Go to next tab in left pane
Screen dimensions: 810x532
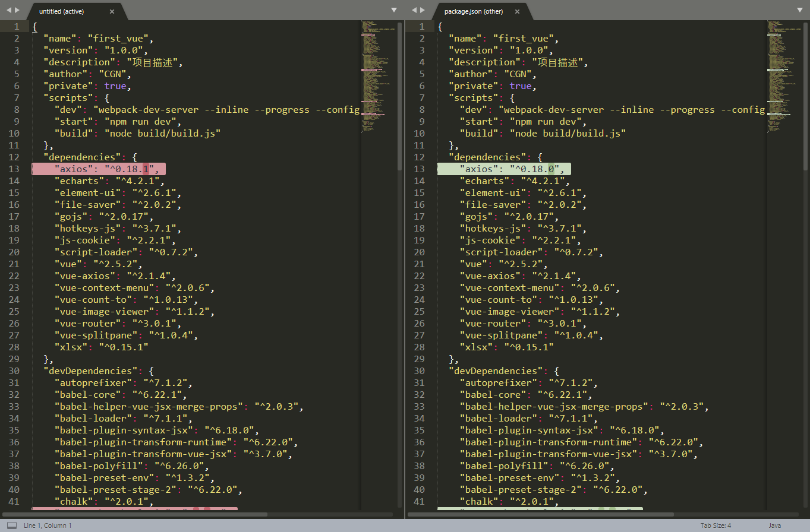tap(17, 10)
